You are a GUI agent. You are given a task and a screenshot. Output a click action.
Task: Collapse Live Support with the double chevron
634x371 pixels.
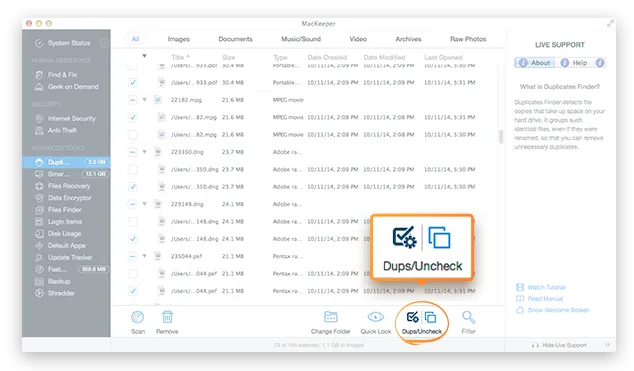click(607, 345)
